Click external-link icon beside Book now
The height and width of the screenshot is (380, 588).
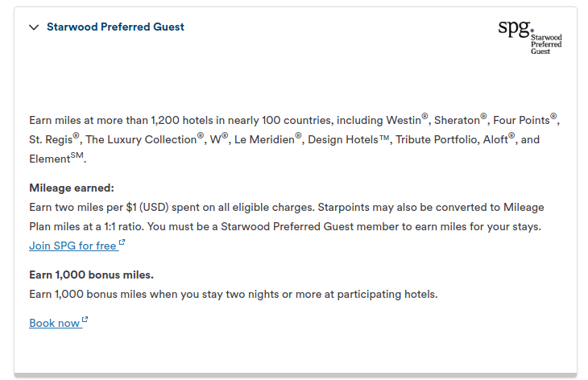85,320
